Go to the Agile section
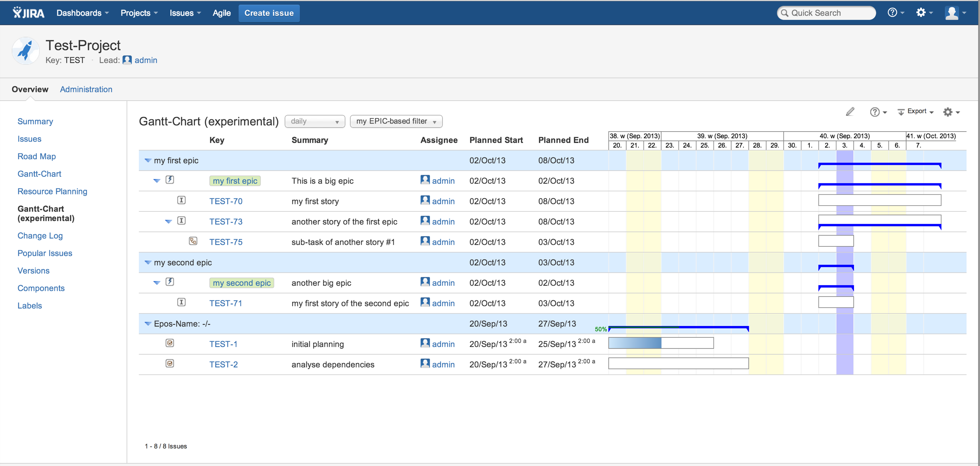This screenshot has height=466, width=980. tap(222, 13)
